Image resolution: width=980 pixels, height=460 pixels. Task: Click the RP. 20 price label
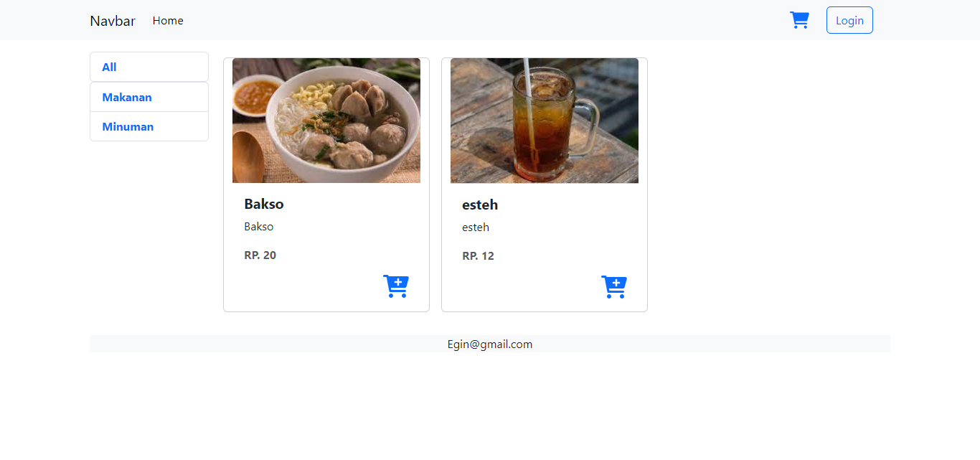(260, 255)
